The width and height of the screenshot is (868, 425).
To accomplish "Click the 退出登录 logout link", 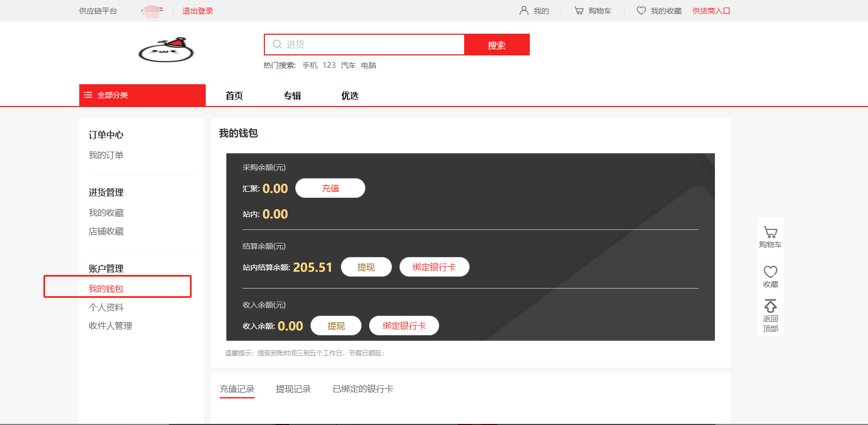I will [x=198, y=11].
